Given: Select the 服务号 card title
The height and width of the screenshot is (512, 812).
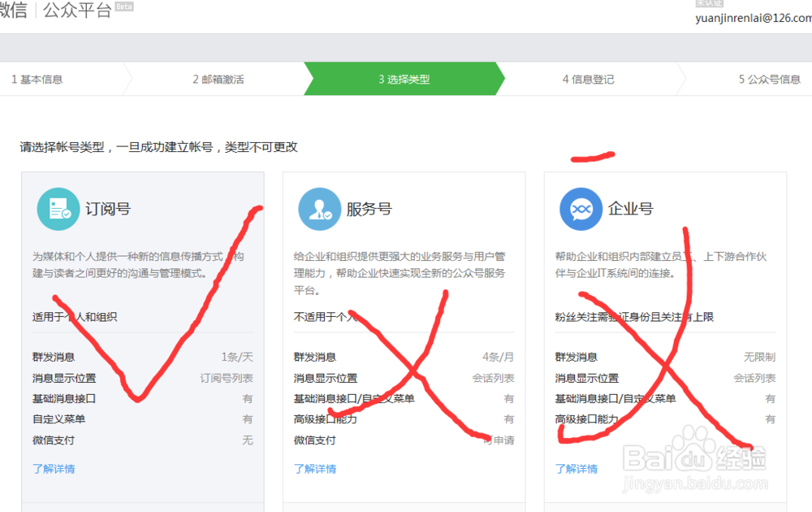Looking at the screenshot, I should pyautogui.click(x=369, y=209).
